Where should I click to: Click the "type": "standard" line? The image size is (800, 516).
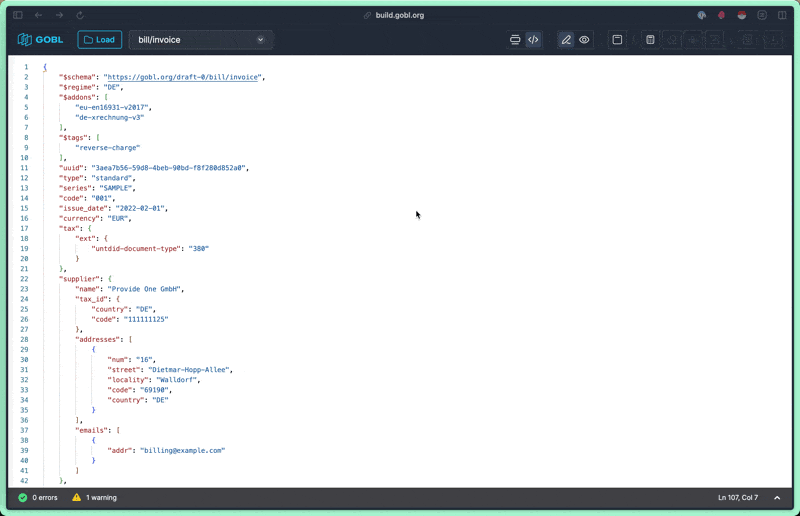[x=97, y=178]
